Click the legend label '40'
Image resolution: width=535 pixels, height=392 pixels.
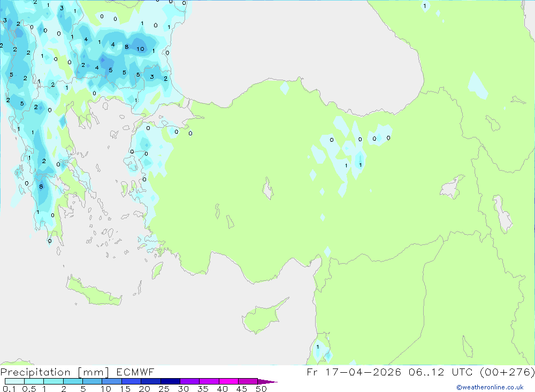[222, 389]
